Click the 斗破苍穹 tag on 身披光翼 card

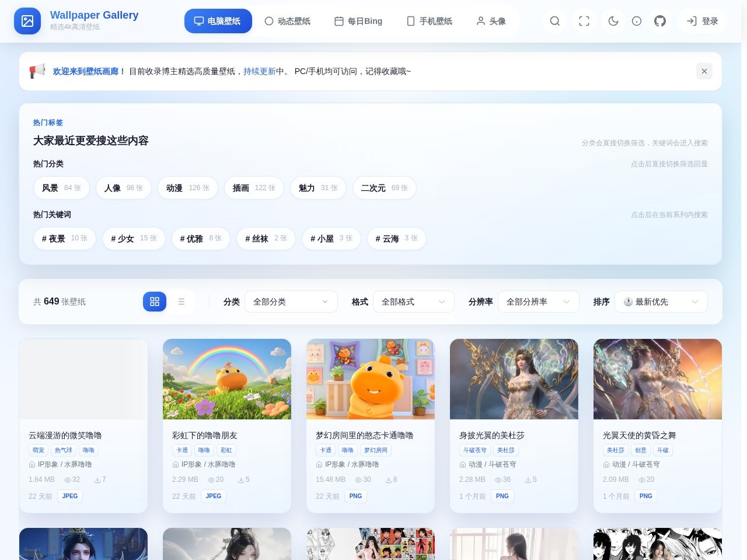(x=475, y=450)
